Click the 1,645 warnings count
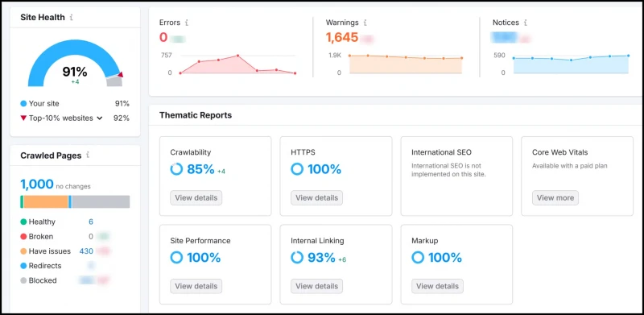 click(x=342, y=38)
